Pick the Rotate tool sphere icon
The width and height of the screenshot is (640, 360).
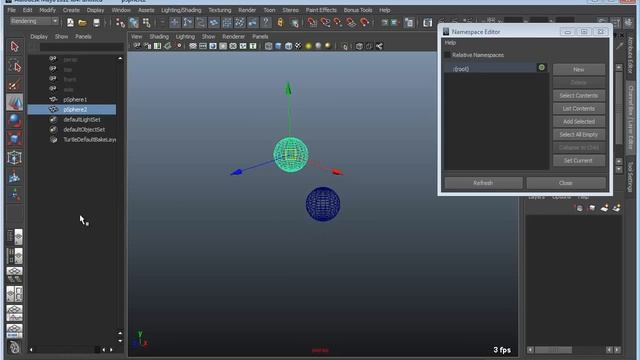15,121
